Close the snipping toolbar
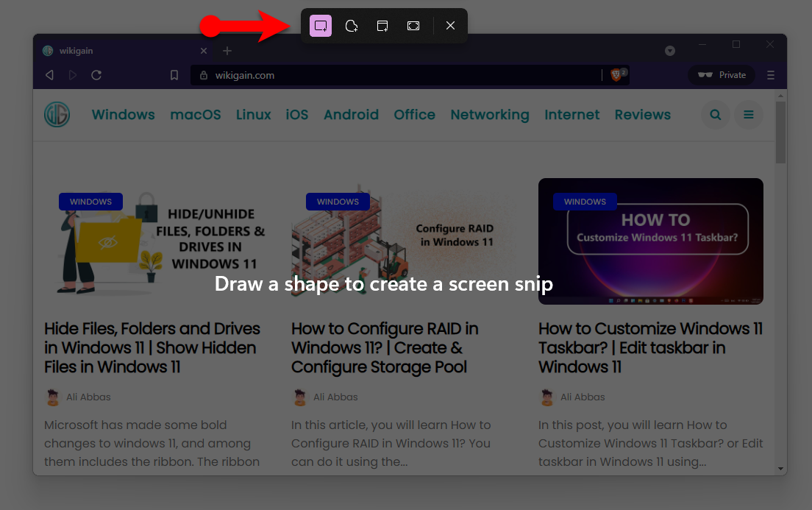Image resolution: width=812 pixels, height=510 pixels. click(x=451, y=26)
